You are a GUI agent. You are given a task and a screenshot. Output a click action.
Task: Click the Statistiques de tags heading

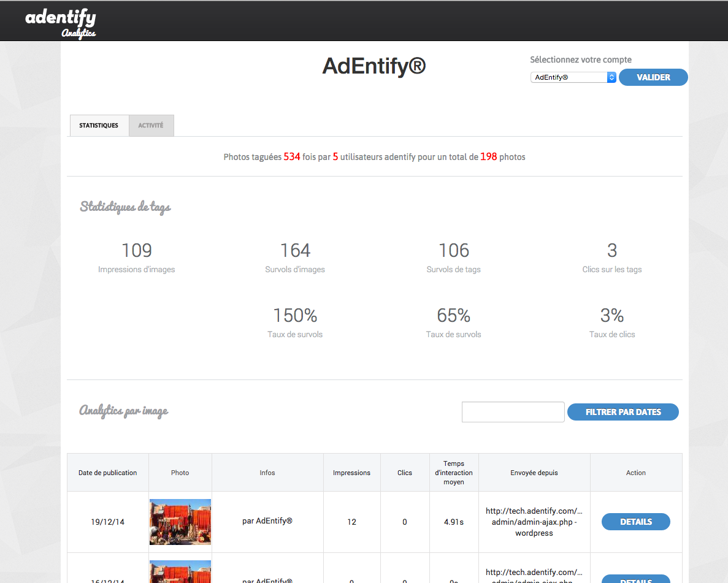(x=125, y=207)
